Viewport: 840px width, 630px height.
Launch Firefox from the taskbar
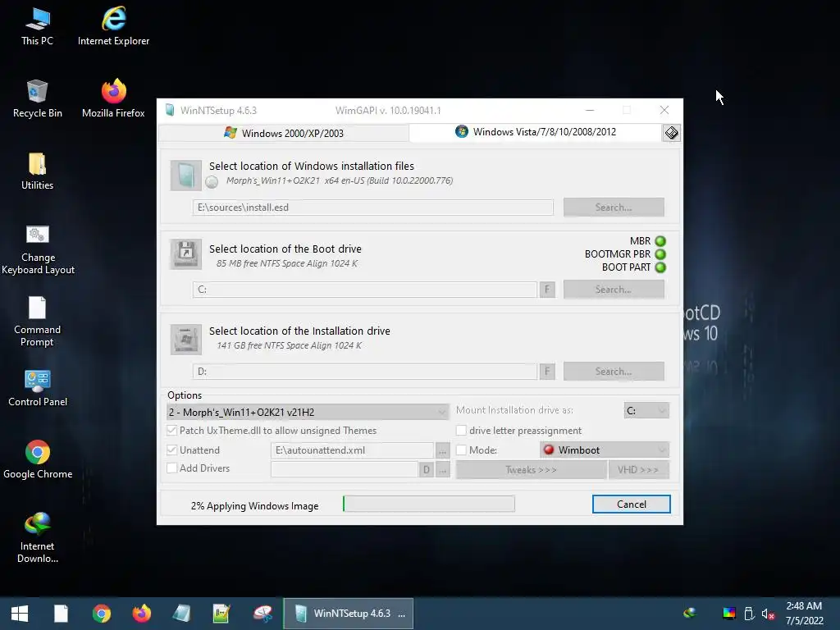pos(141,614)
